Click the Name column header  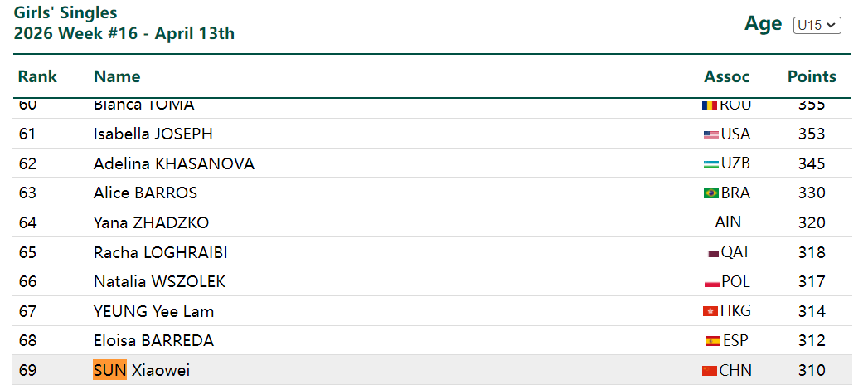(117, 77)
